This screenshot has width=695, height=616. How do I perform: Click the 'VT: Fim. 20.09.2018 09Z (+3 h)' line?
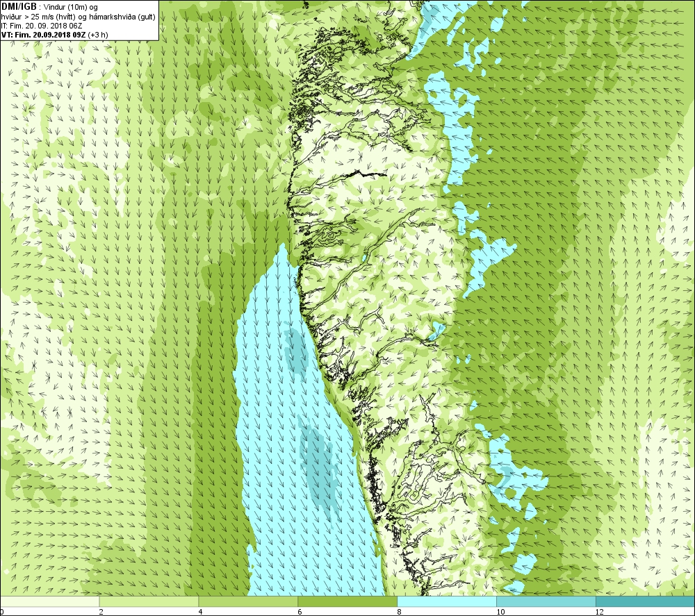(x=54, y=35)
